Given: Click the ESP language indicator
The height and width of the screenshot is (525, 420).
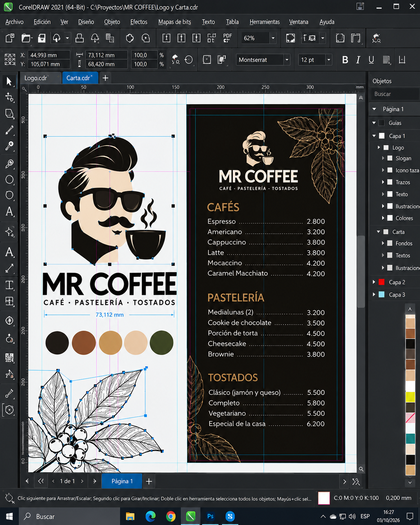Looking at the screenshot, I should tap(365, 516).
